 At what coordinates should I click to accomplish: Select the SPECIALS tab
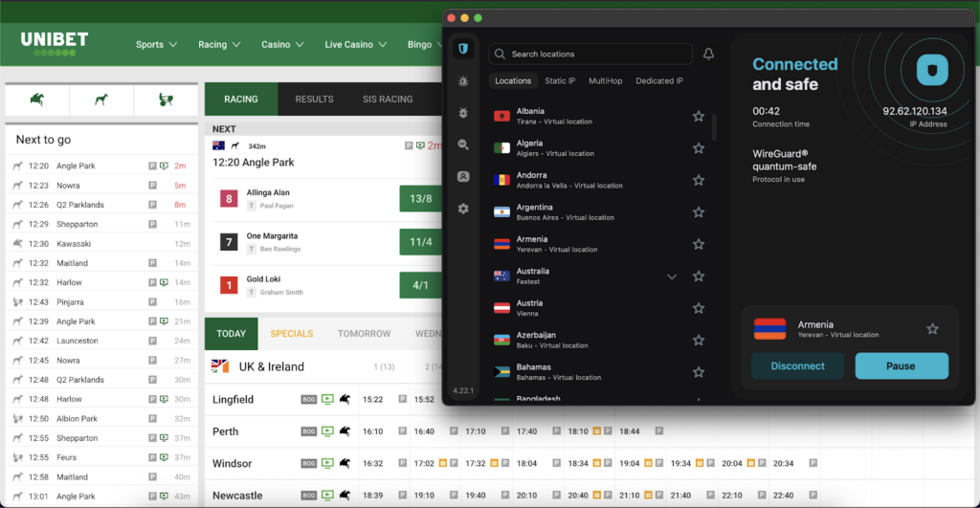(292, 334)
